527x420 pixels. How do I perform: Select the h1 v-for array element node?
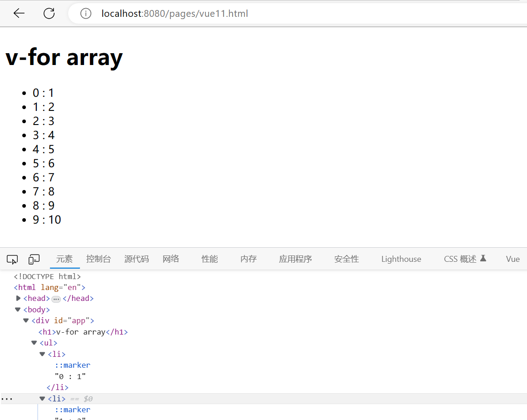pyautogui.click(x=82, y=331)
